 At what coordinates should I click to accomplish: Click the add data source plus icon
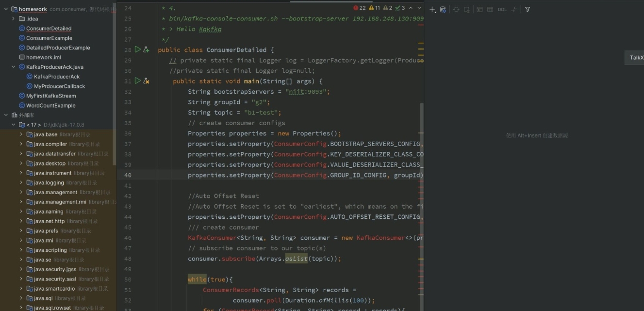(432, 9)
